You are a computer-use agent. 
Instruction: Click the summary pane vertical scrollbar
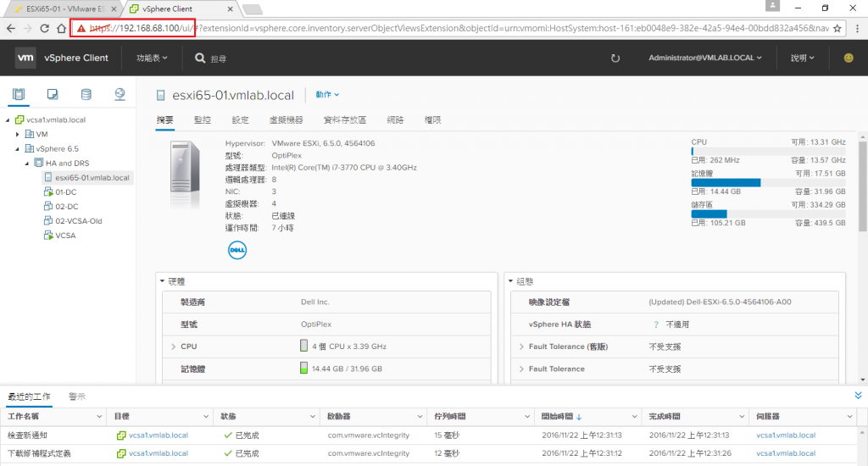point(862,186)
